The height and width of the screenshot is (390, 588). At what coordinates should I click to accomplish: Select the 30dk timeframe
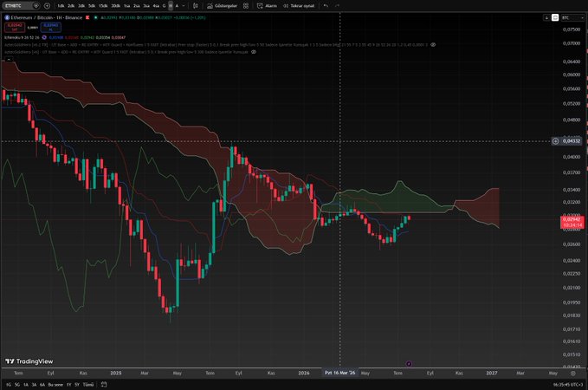click(x=115, y=6)
